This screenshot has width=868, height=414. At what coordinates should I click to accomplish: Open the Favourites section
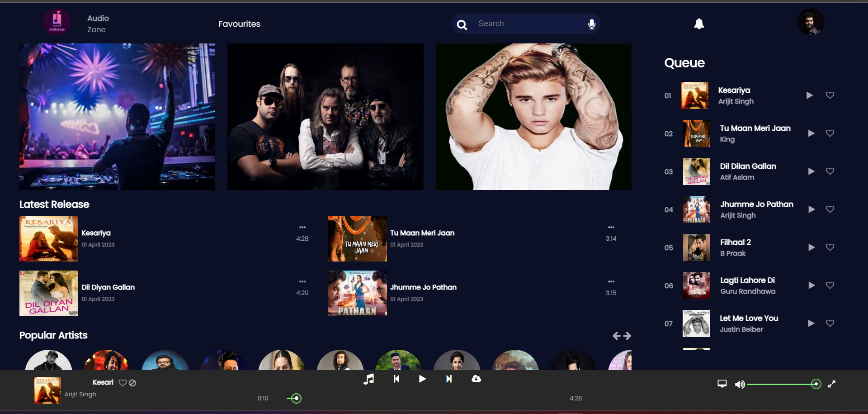pos(239,24)
